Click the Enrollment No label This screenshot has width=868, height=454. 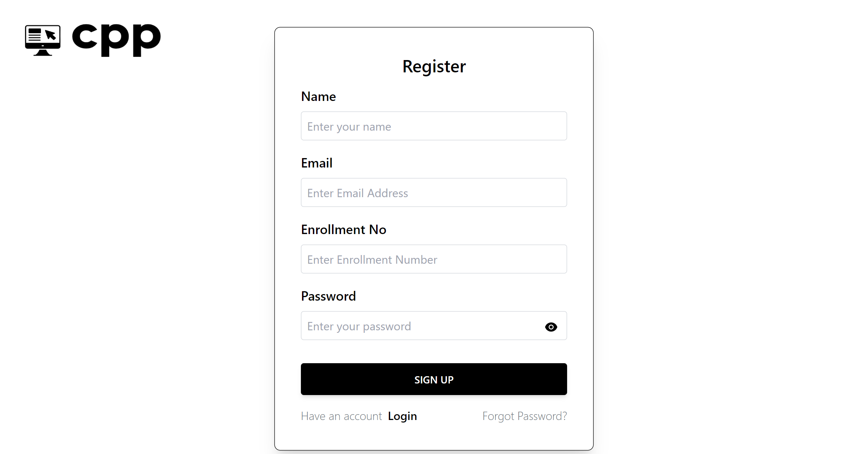[x=344, y=230]
